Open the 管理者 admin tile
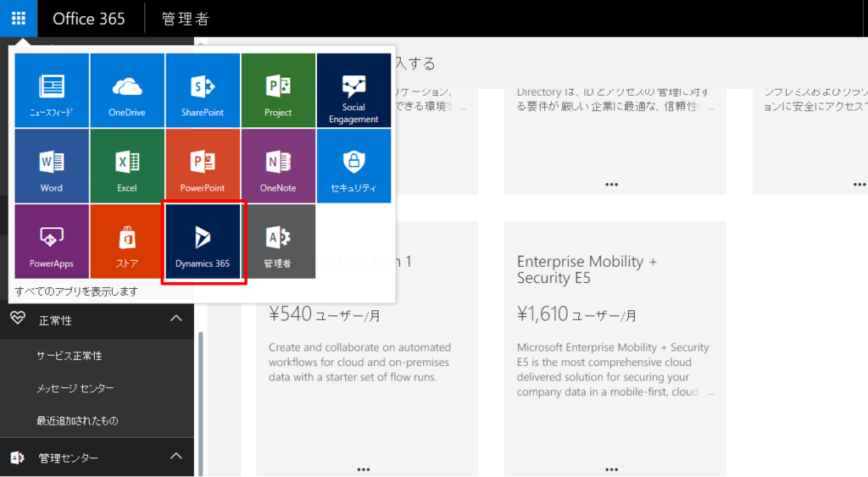Viewport: 868px width, 477px height. [278, 241]
